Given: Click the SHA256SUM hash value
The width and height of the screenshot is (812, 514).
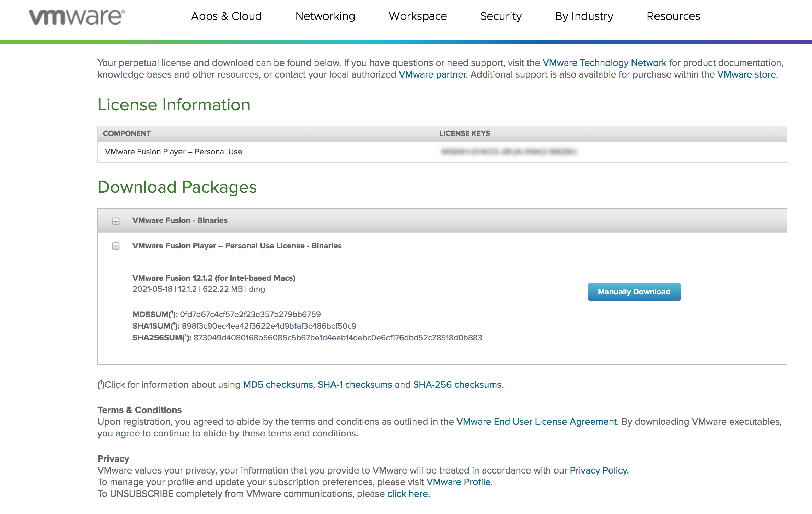Looking at the screenshot, I should [x=338, y=338].
